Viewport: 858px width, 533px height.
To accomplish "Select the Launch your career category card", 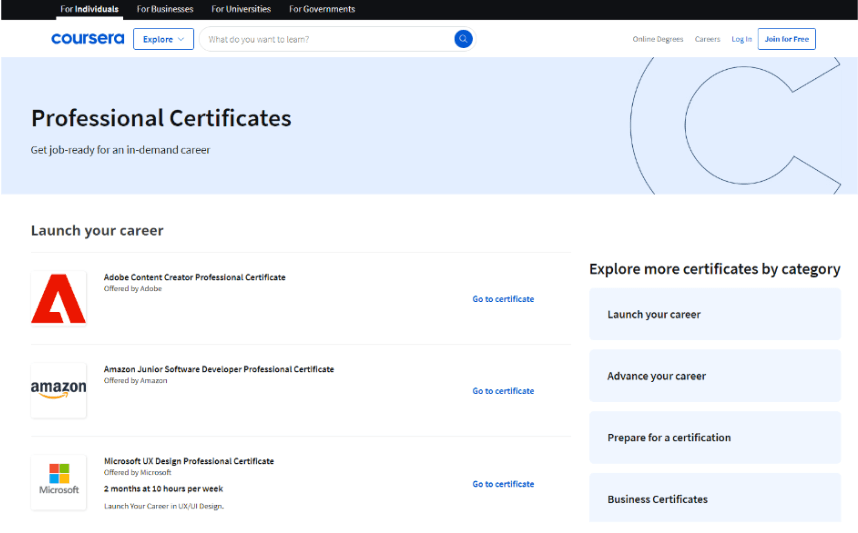I will 715,314.
